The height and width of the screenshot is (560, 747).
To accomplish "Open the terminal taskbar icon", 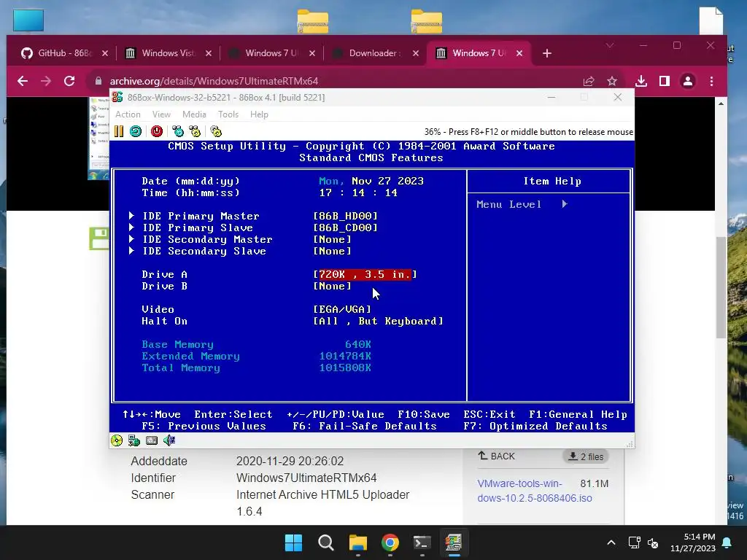I will [422, 542].
